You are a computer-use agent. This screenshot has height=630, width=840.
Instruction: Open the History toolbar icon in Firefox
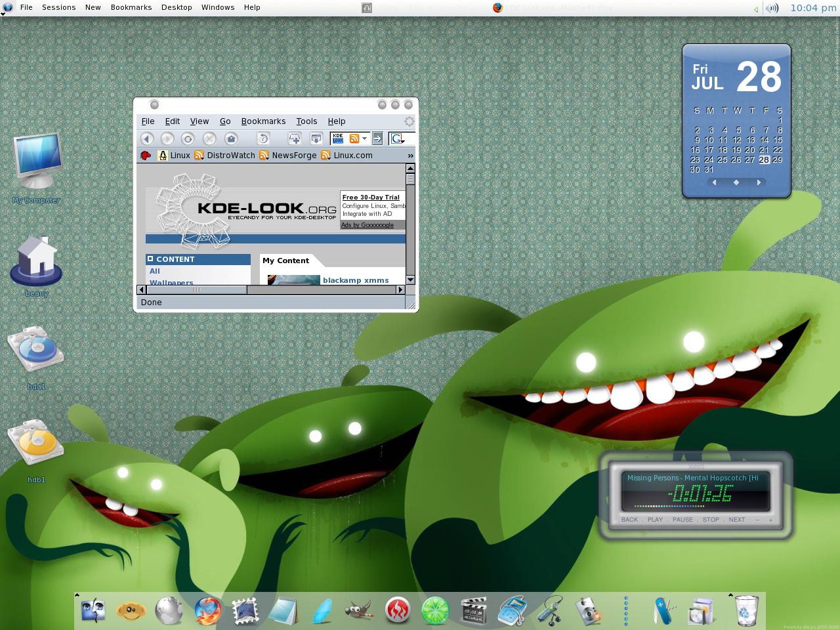[x=263, y=138]
